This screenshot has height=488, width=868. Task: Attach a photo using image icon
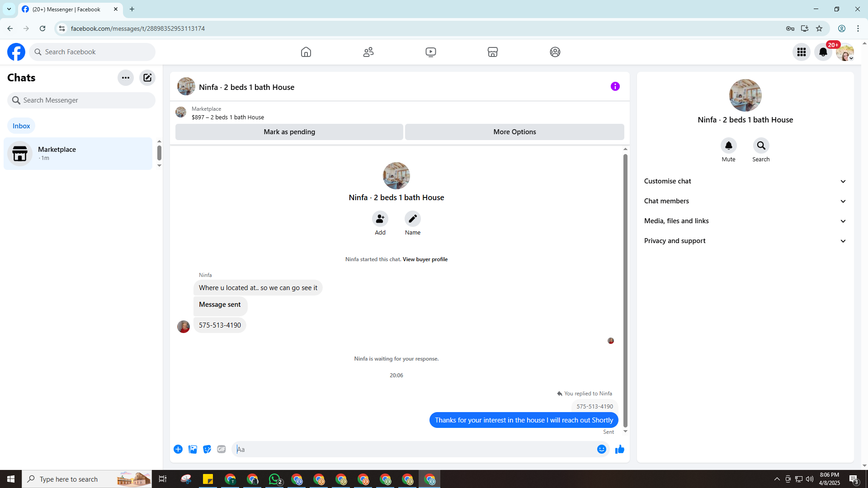[x=193, y=449]
